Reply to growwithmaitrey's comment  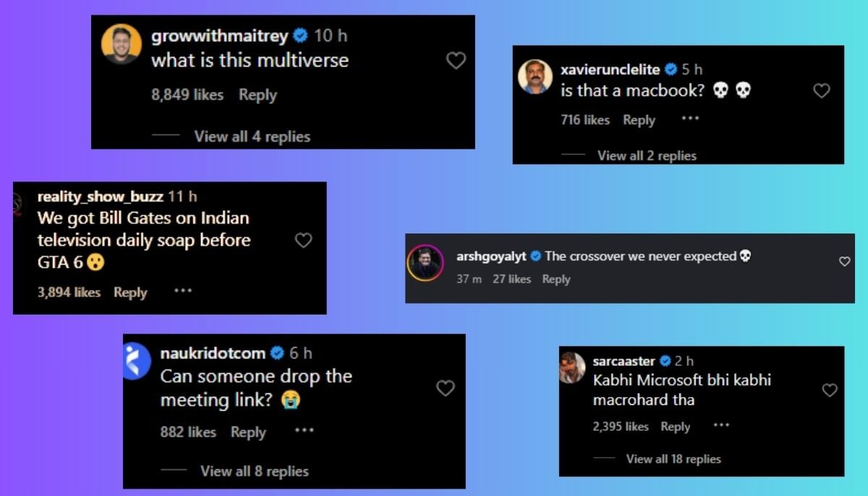pos(258,95)
